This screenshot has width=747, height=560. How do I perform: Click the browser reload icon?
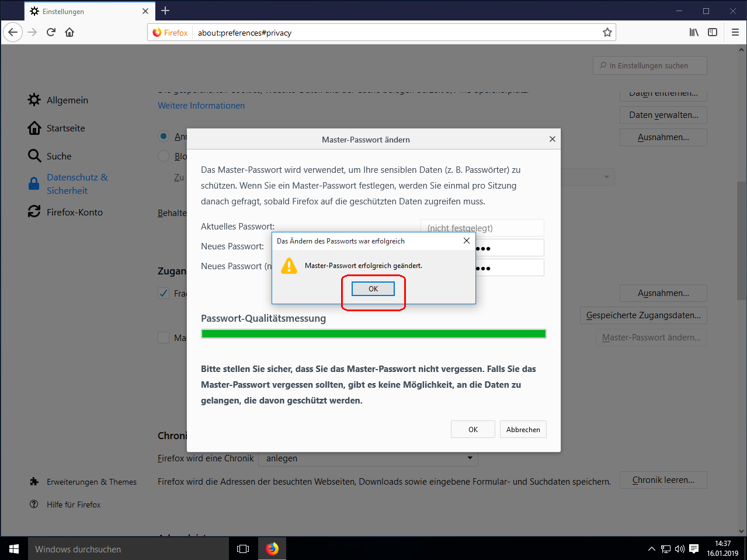(51, 32)
